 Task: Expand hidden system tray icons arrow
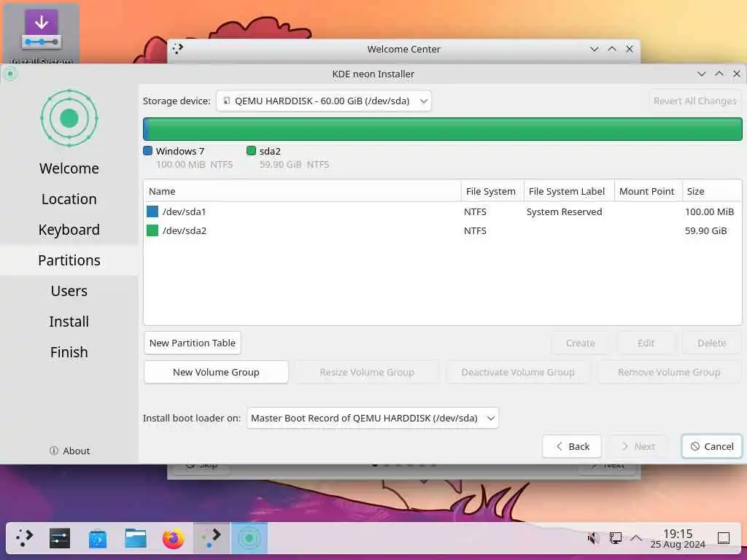[636, 538]
